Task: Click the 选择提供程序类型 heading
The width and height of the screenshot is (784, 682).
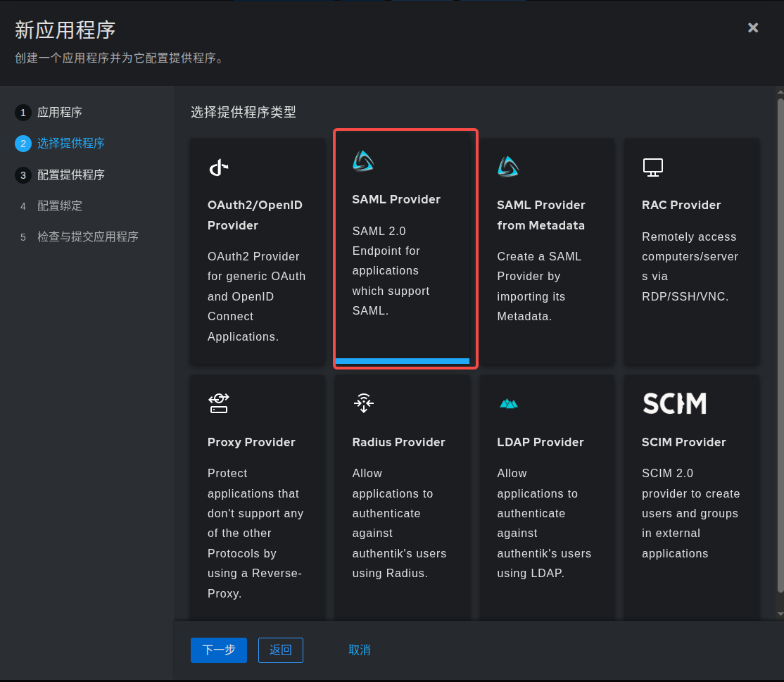Action: [x=244, y=112]
